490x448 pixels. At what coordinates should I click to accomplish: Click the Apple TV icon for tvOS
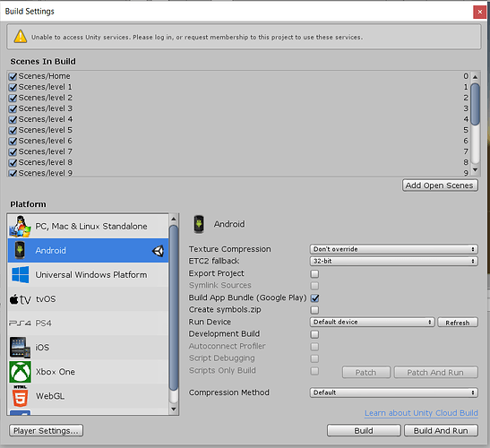21,299
